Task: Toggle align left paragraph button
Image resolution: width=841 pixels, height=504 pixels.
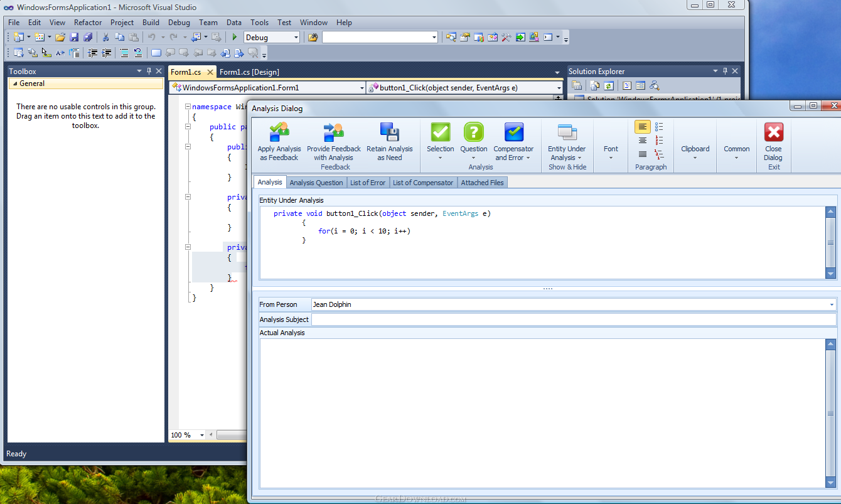Action: [x=643, y=127]
